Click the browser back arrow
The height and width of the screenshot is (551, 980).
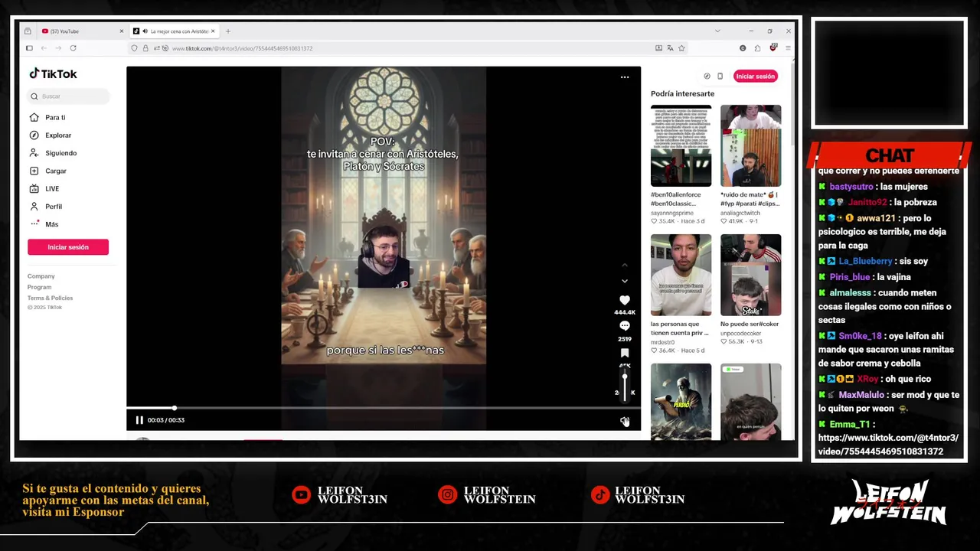(44, 48)
